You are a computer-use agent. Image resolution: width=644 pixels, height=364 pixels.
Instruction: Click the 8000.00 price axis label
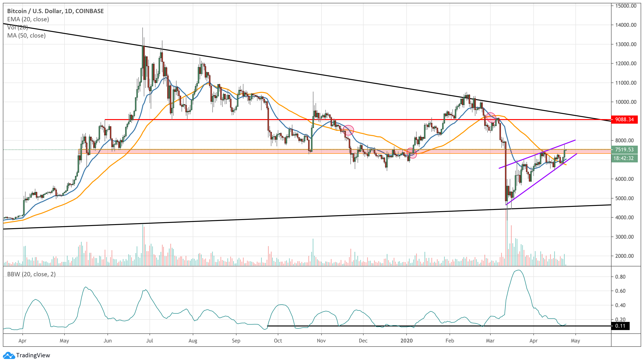[x=624, y=140]
